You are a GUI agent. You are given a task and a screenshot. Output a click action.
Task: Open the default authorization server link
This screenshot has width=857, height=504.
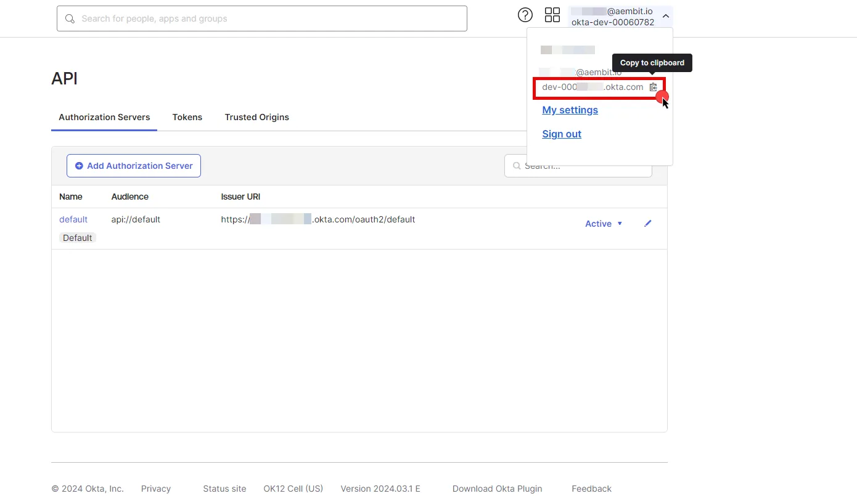[x=73, y=219]
